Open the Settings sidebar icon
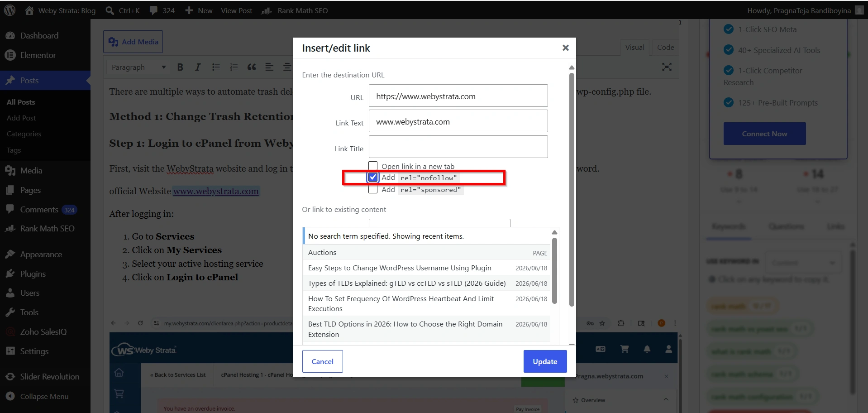868x413 pixels. (10, 351)
